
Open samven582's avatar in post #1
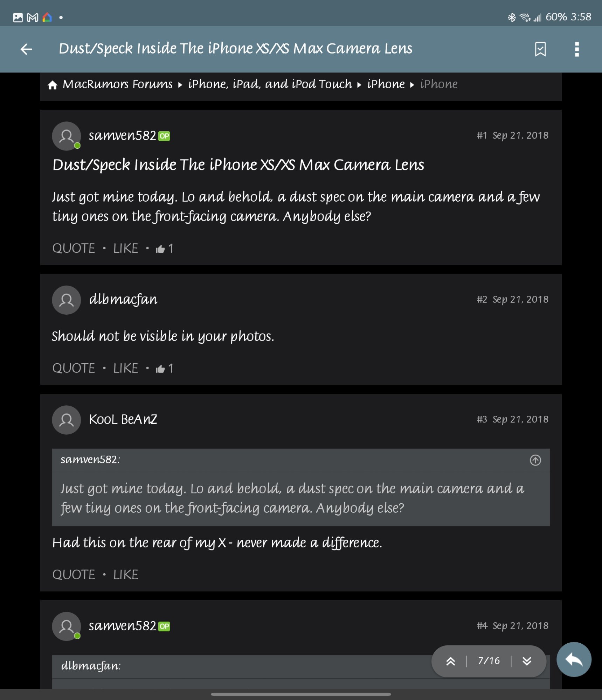tap(67, 136)
